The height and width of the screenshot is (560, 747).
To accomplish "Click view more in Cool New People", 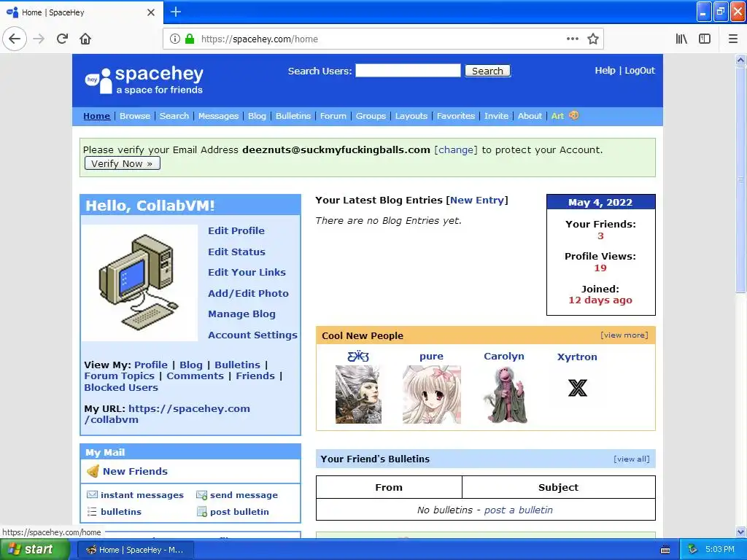I will pyautogui.click(x=624, y=335).
